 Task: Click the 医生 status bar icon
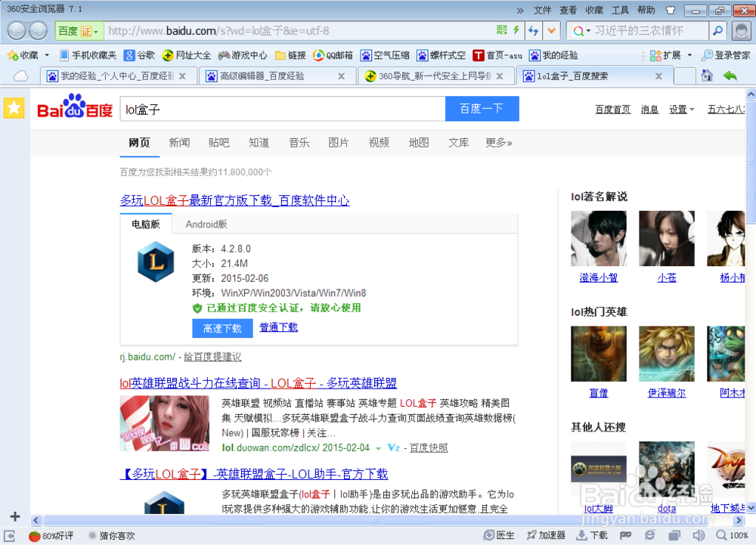point(499,535)
